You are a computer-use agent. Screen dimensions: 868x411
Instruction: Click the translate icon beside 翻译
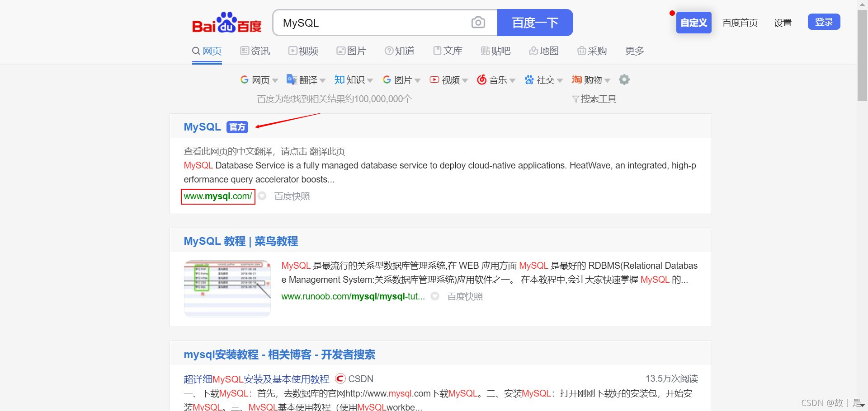[292, 80]
